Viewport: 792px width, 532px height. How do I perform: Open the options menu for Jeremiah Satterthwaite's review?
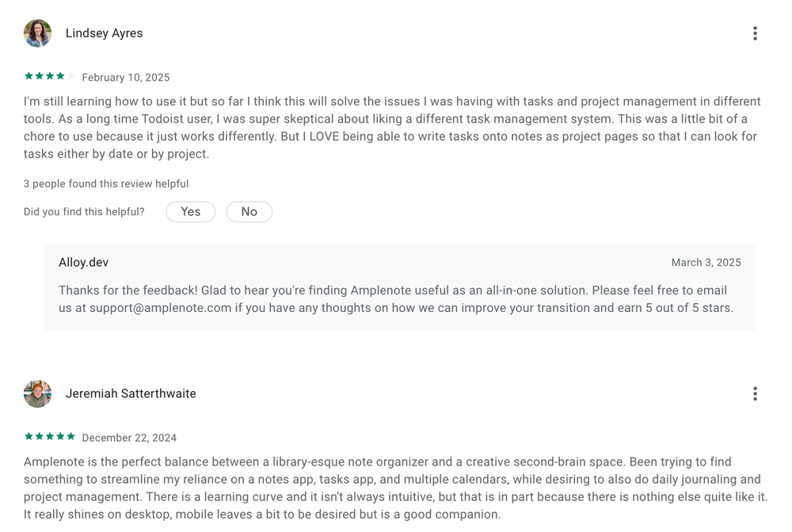click(755, 393)
